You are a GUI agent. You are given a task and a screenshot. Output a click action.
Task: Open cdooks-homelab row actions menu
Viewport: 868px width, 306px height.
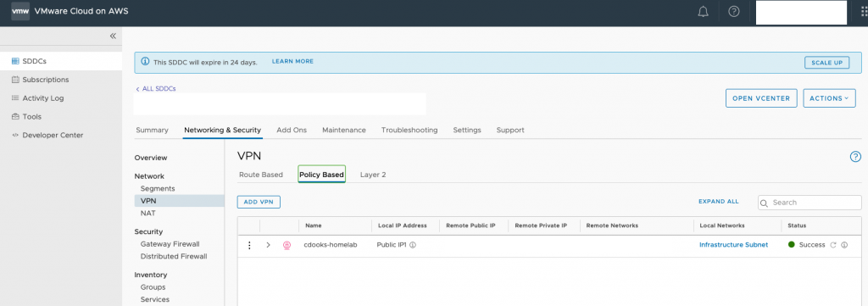249,245
